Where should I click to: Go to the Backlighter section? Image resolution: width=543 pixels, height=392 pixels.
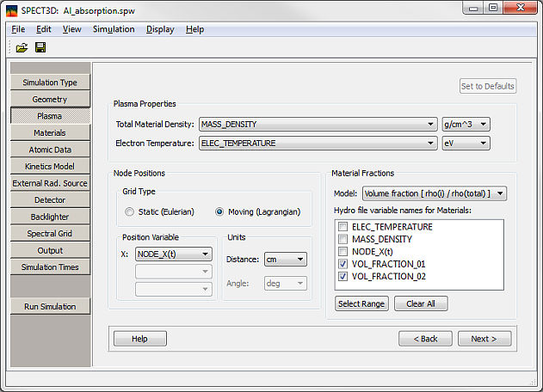[50, 217]
